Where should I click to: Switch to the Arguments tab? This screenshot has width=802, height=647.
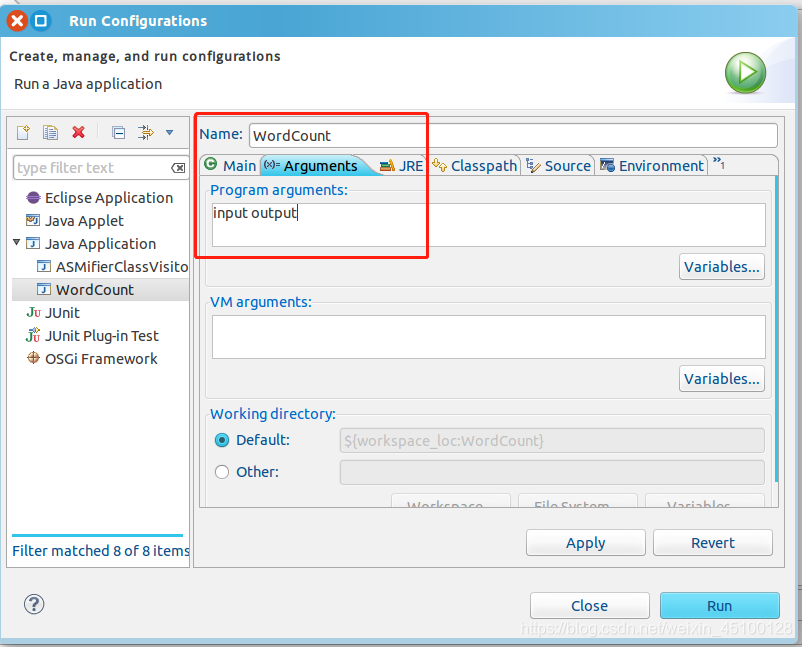click(315, 166)
